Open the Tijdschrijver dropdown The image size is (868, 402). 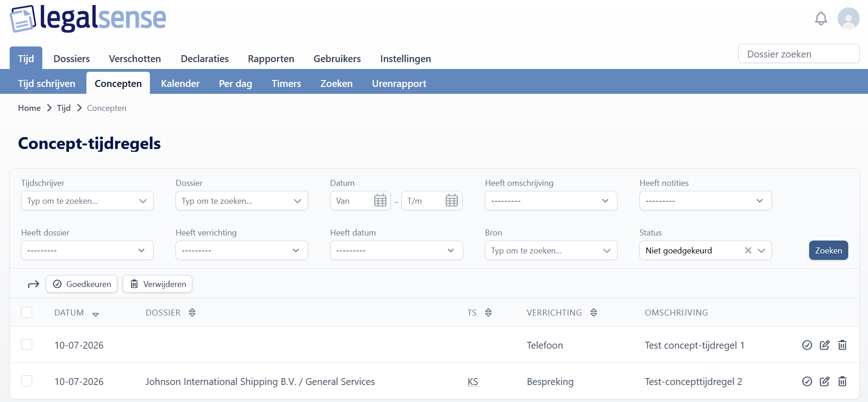coord(87,201)
